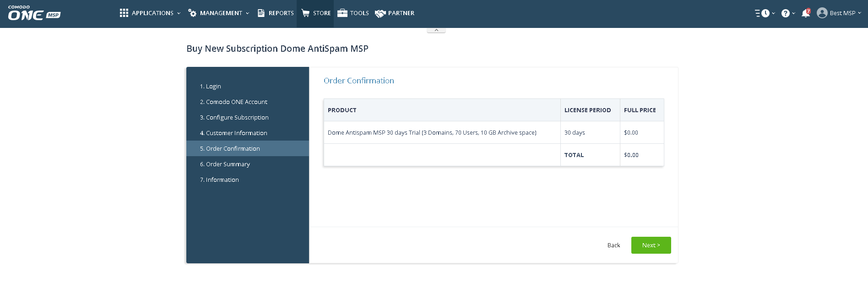
Task: Expand the help menu dropdown arrow
Action: coord(794,13)
